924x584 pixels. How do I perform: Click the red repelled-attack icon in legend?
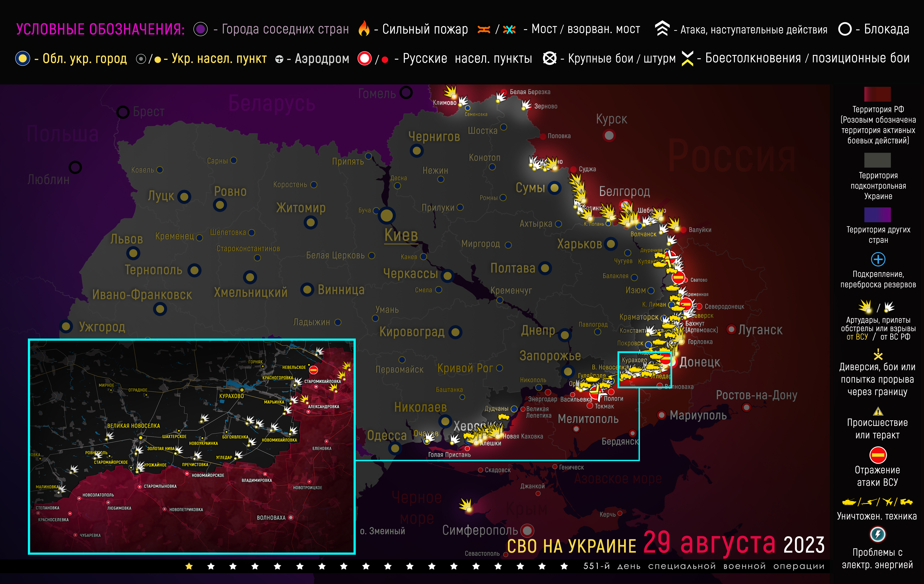click(878, 455)
